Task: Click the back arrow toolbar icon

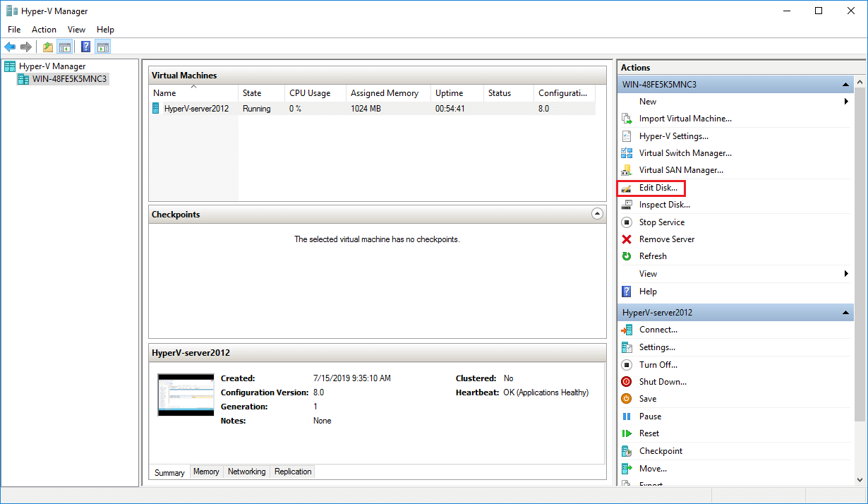Action: pyautogui.click(x=10, y=47)
